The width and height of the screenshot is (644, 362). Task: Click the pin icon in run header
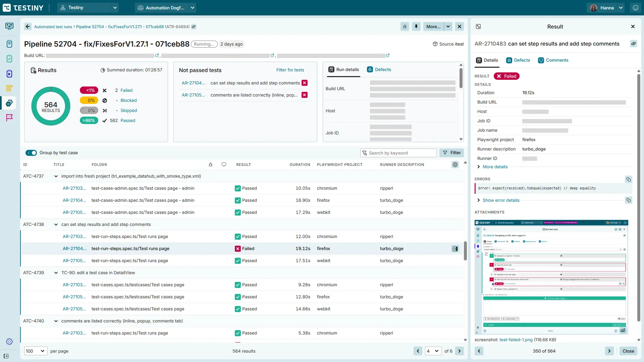click(416, 26)
